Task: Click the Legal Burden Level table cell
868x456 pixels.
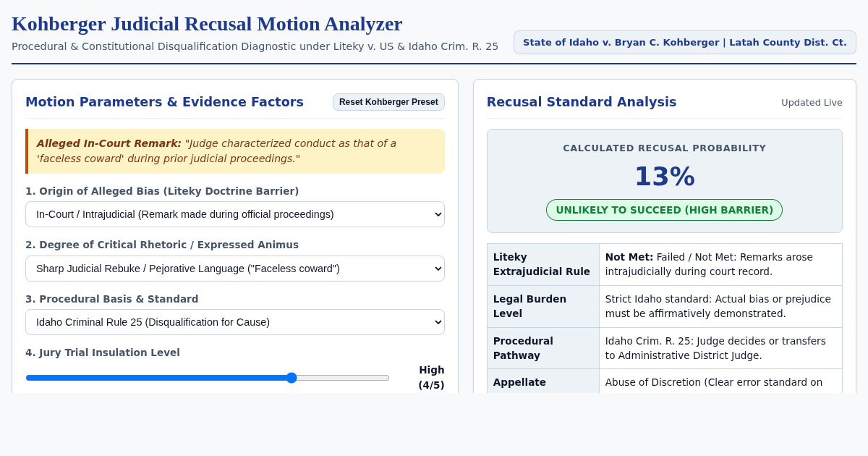Action: tap(543, 306)
